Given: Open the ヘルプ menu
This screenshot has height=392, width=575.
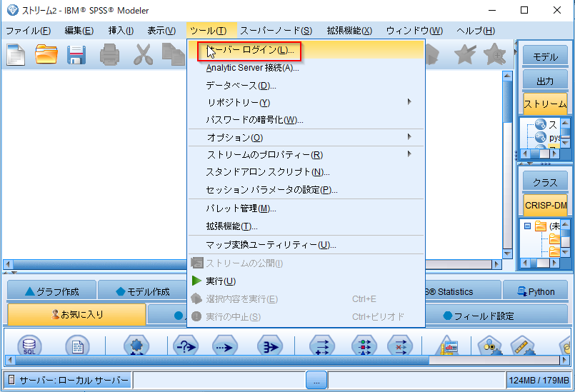Looking at the screenshot, I should tap(476, 31).
